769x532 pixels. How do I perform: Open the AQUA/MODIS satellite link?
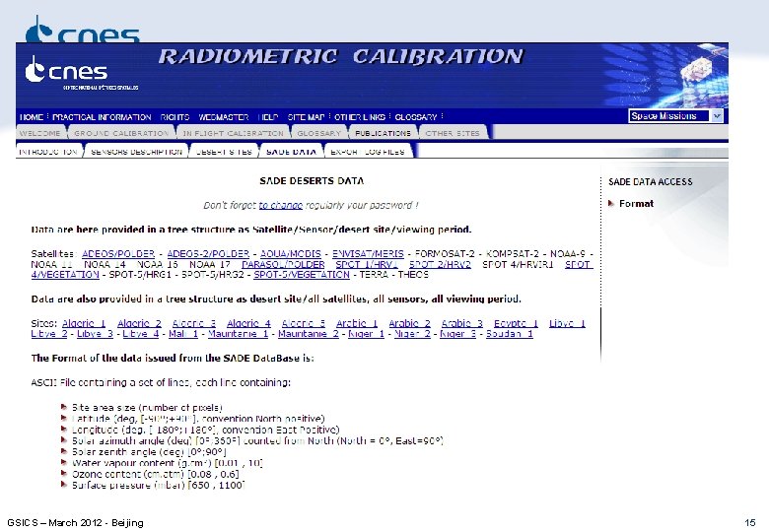point(290,254)
